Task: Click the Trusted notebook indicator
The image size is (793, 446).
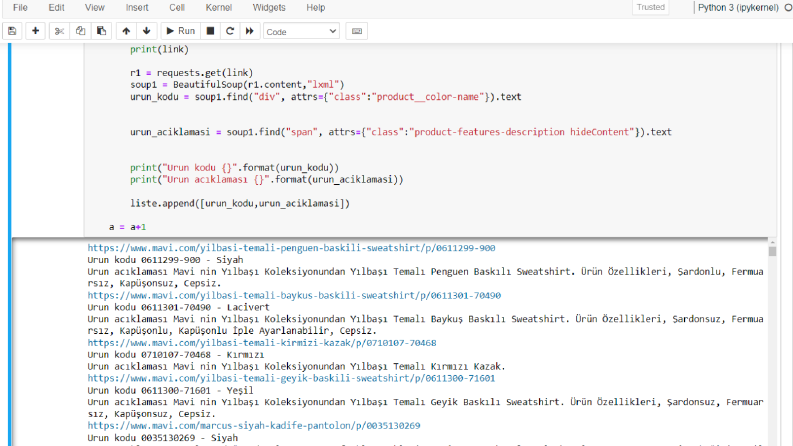Action: (x=650, y=7)
